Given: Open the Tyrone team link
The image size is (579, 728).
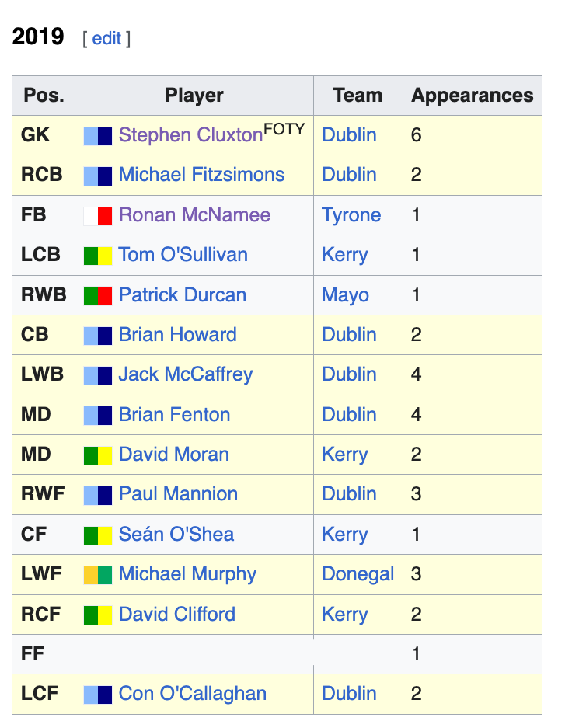Looking at the screenshot, I should point(351,215).
